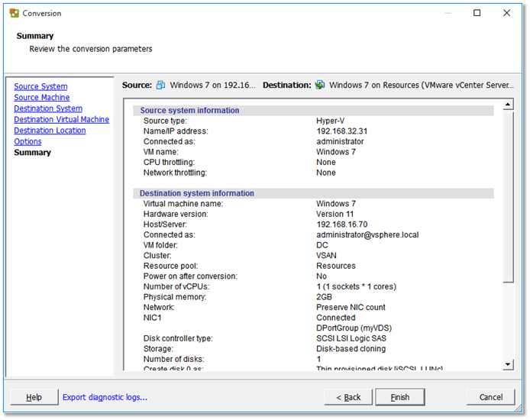
Task: Click the NIC1 row label
Action: point(153,318)
